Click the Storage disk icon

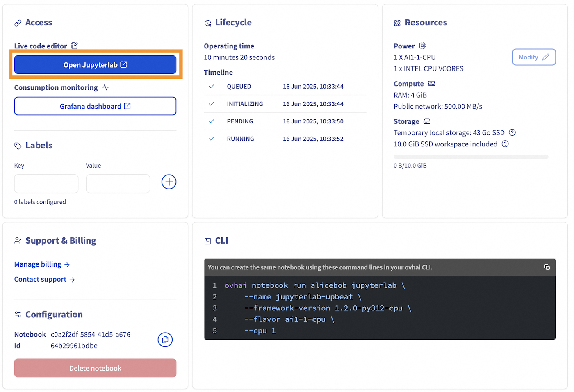click(x=427, y=121)
